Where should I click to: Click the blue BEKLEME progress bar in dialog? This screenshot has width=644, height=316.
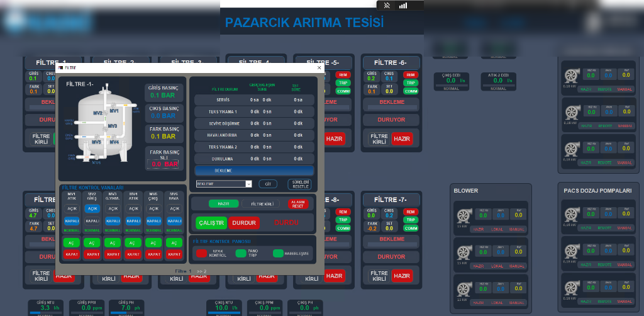[254, 171]
